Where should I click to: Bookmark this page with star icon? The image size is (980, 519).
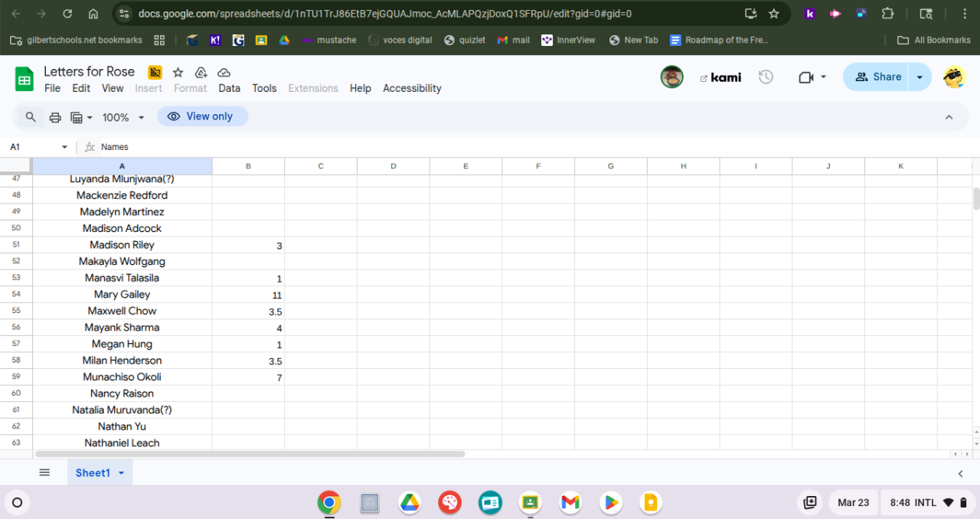774,14
